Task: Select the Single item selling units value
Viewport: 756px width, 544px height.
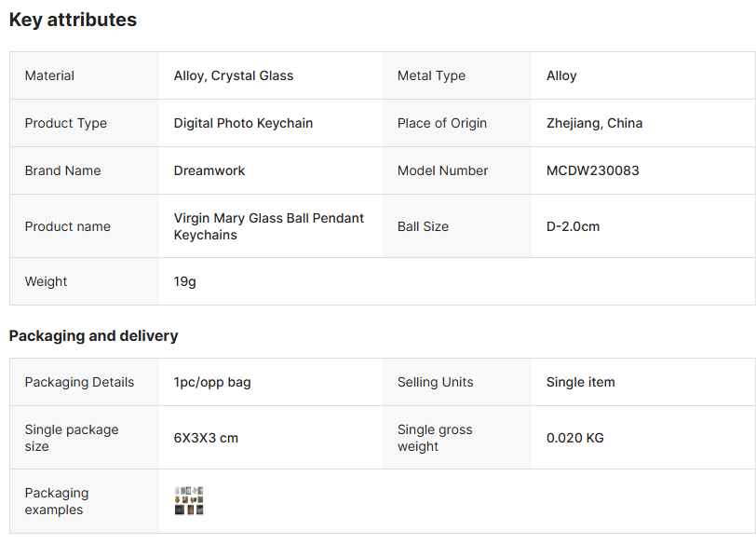Action: tap(581, 383)
